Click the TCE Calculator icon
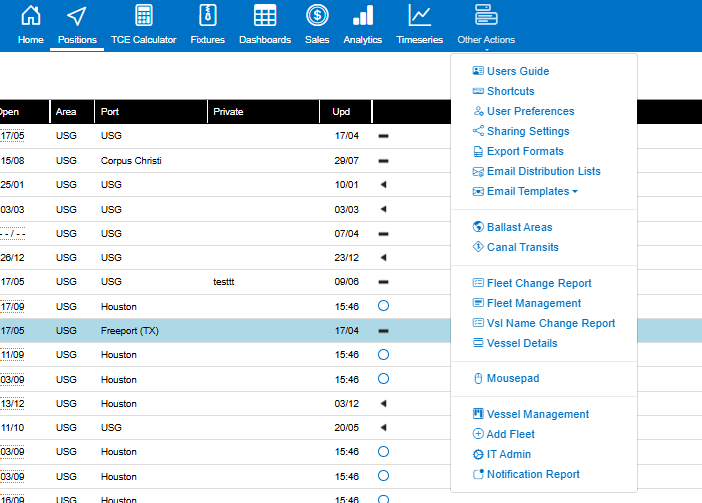Viewport: 702px width, 503px height. [x=143, y=17]
